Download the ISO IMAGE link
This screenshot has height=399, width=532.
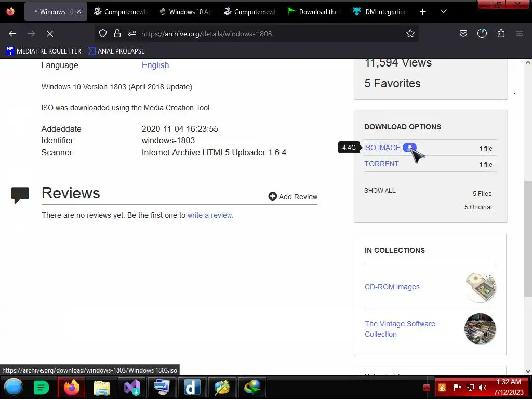(x=382, y=148)
